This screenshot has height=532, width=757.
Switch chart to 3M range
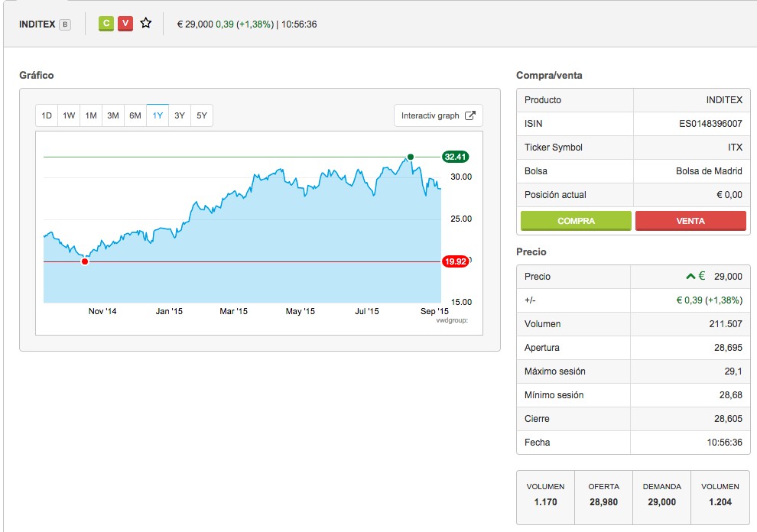tap(113, 115)
